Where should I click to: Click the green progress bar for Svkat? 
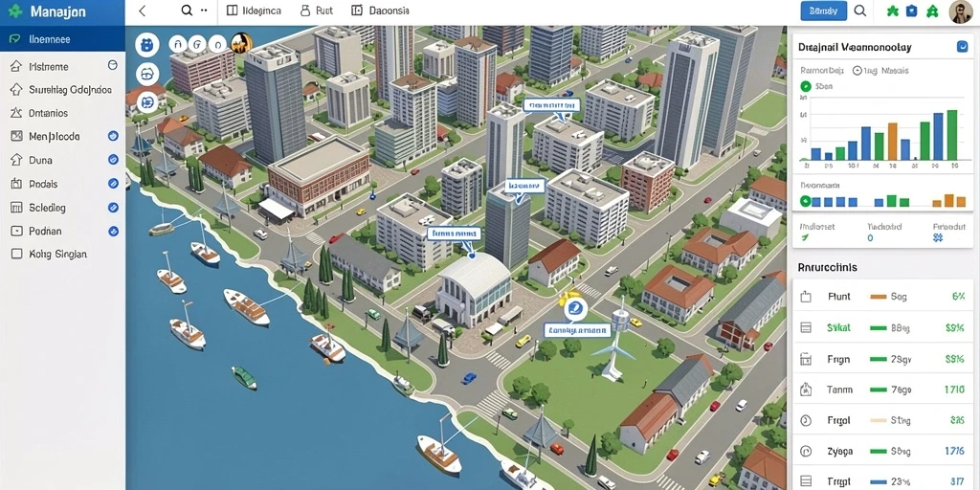pyautogui.click(x=879, y=327)
